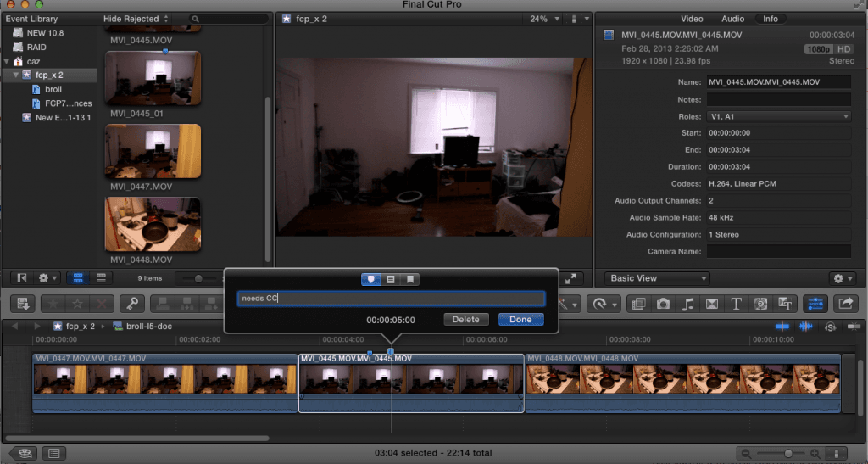Open the Music and Sound browser
This screenshot has height=464, width=868.
(688, 304)
